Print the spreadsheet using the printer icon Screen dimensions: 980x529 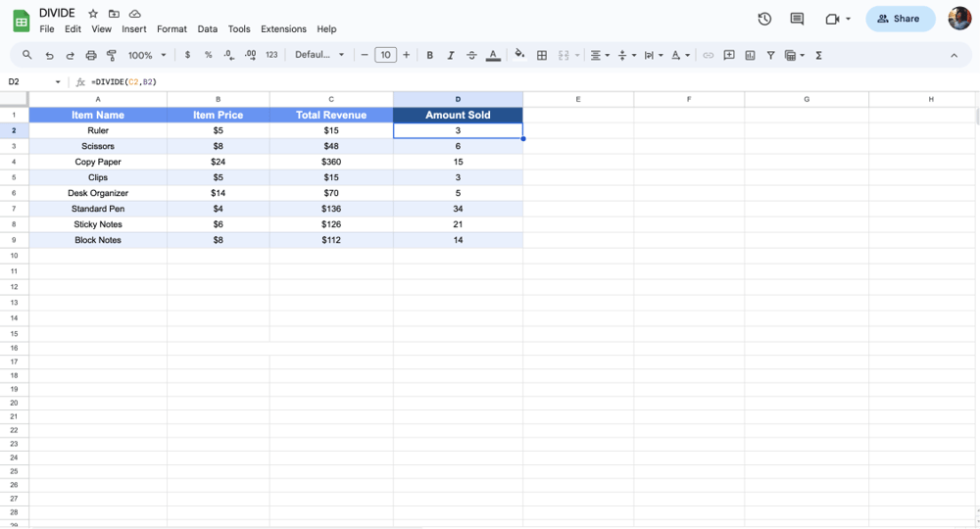pyautogui.click(x=91, y=56)
